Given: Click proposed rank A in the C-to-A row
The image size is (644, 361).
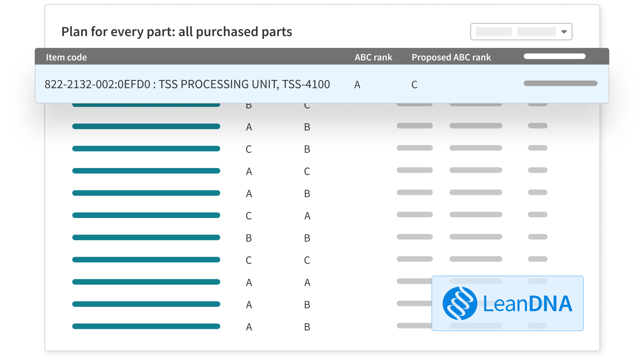Looking at the screenshot, I should coord(307,216).
